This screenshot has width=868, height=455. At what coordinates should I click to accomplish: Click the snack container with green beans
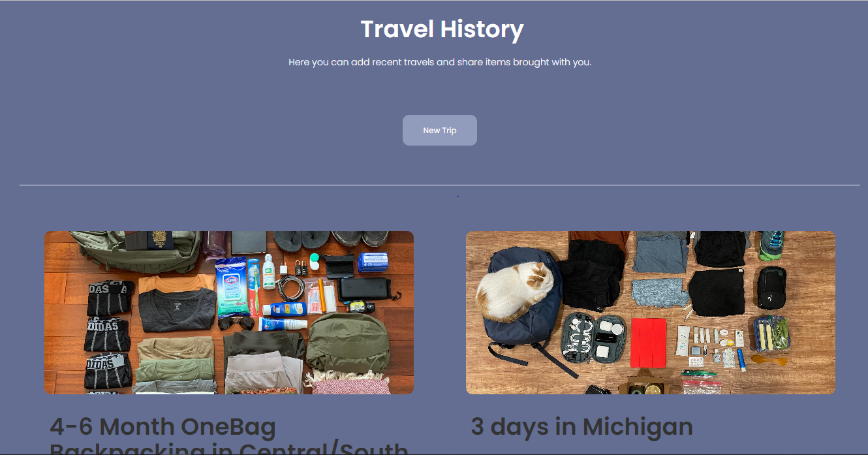(771, 334)
